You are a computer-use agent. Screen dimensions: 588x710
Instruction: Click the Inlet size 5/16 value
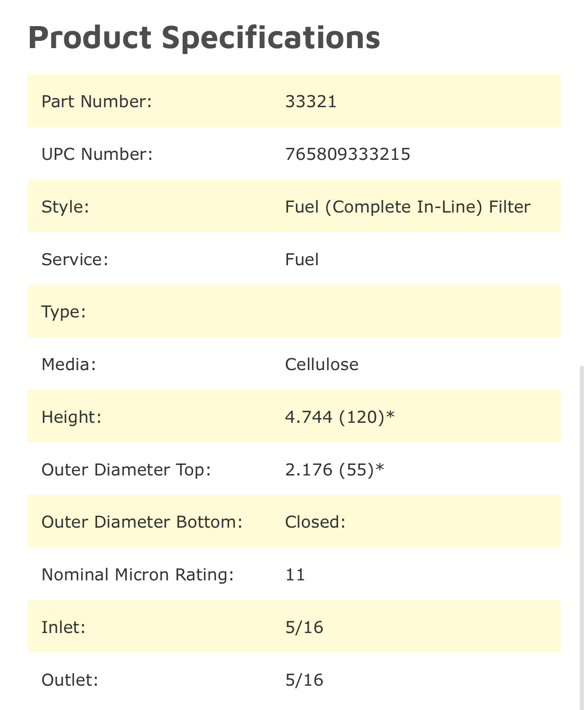click(x=304, y=627)
